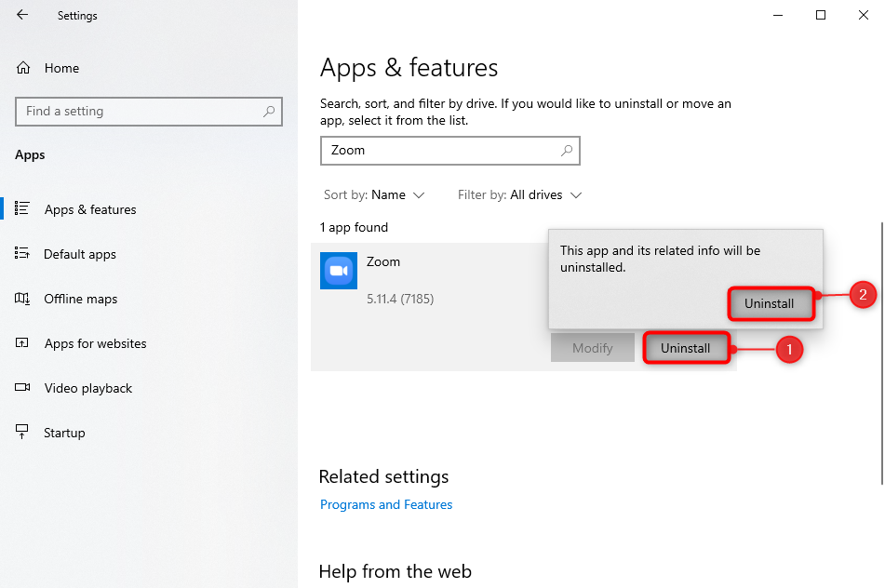The image size is (885, 588).
Task: Click the Apps for websites icon
Action: [23, 343]
